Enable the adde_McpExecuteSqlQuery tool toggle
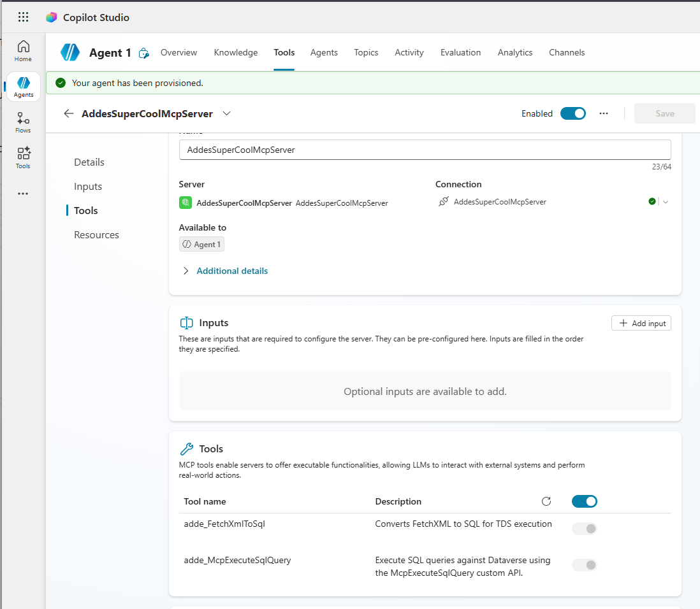Viewport: 700px width, 609px height. pyautogui.click(x=584, y=564)
